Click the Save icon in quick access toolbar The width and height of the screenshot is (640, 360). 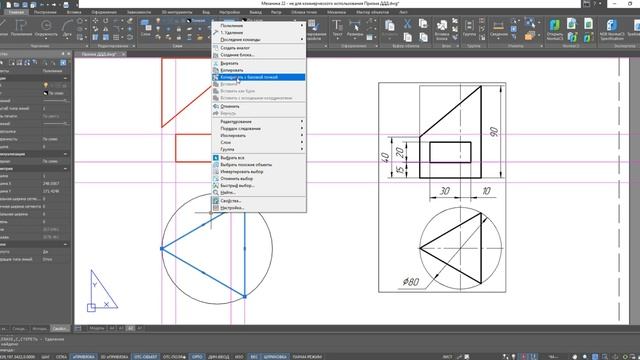point(24,4)
